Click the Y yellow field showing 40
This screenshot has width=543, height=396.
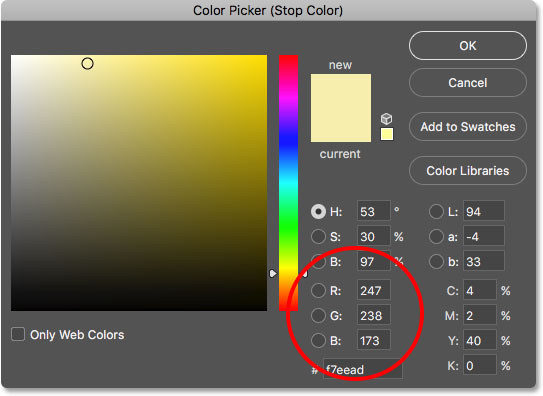(x=480, y=340)
